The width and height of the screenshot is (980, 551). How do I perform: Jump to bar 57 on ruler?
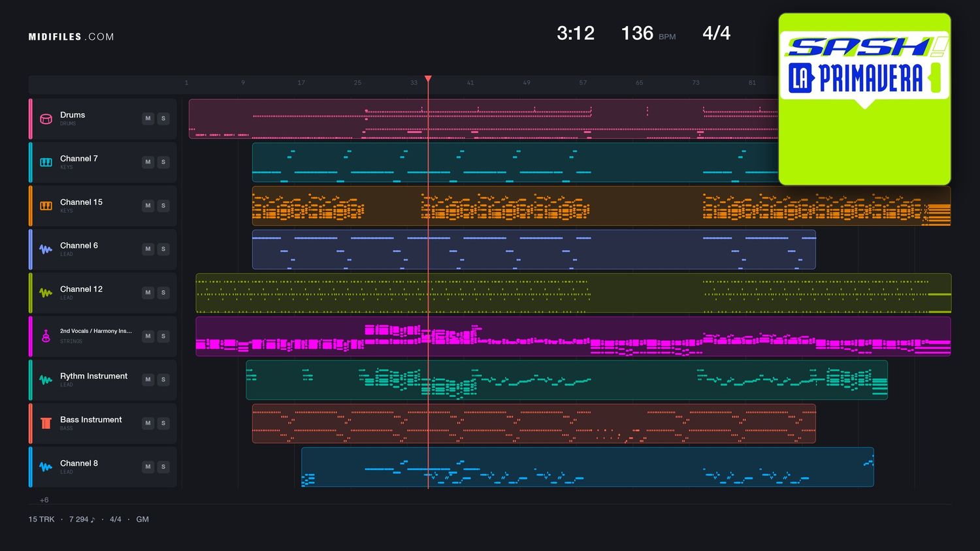point(583,83)
